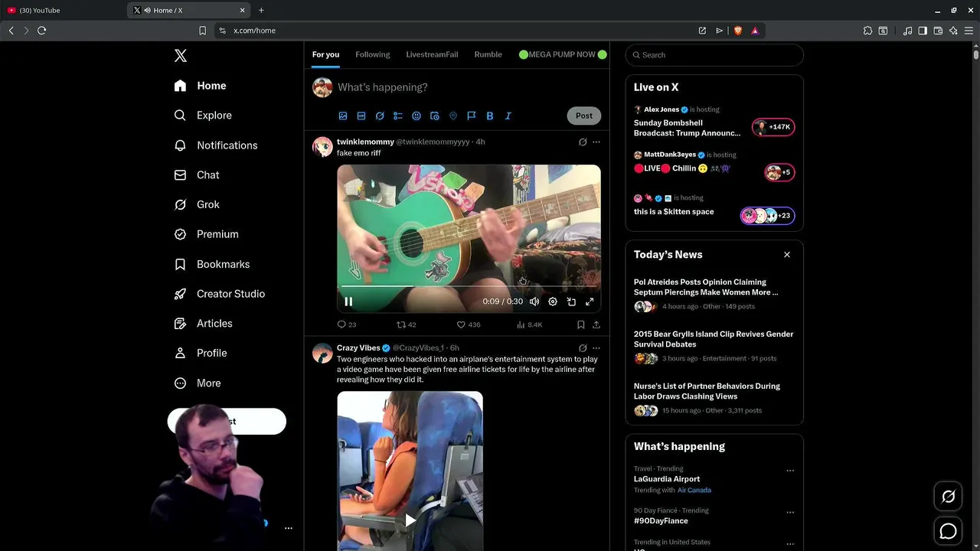Add media image to the post
The width and height of the screenshot is (980, 551).
pyautogui.click(x=343, y=116)
